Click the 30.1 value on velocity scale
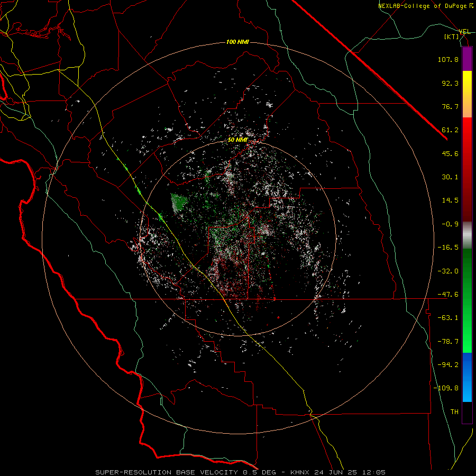This screenshot has width=476, height=476. coord(450,177)
